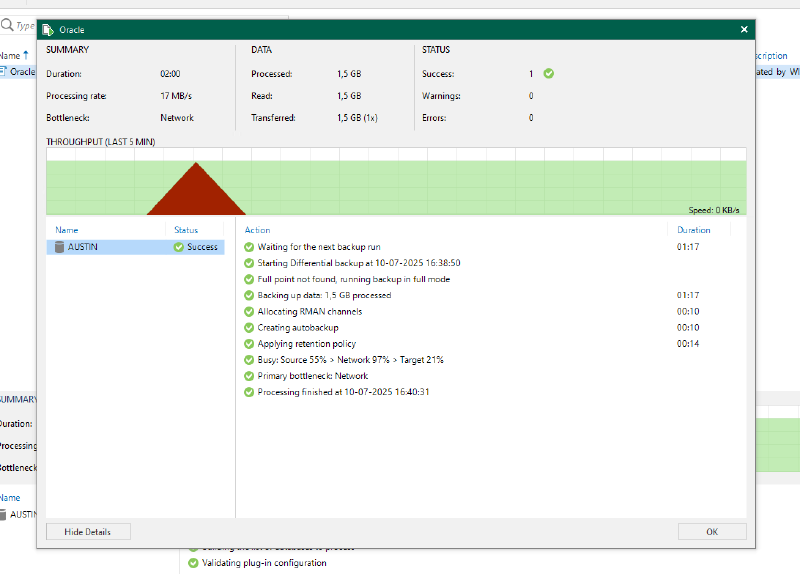Sort by the Name column header
The height and width of the screenshot is (574, 800).
click(67, 230)
